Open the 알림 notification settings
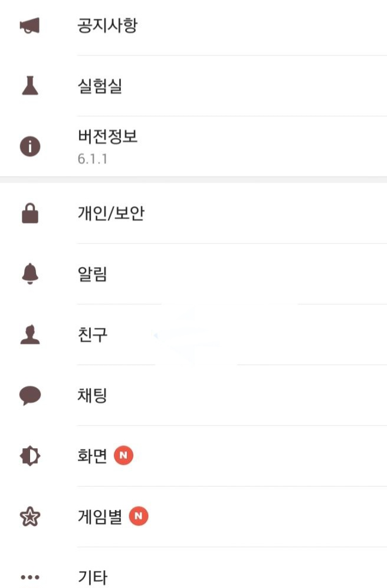Screen dimensions: 387x588 pos(92,274)
